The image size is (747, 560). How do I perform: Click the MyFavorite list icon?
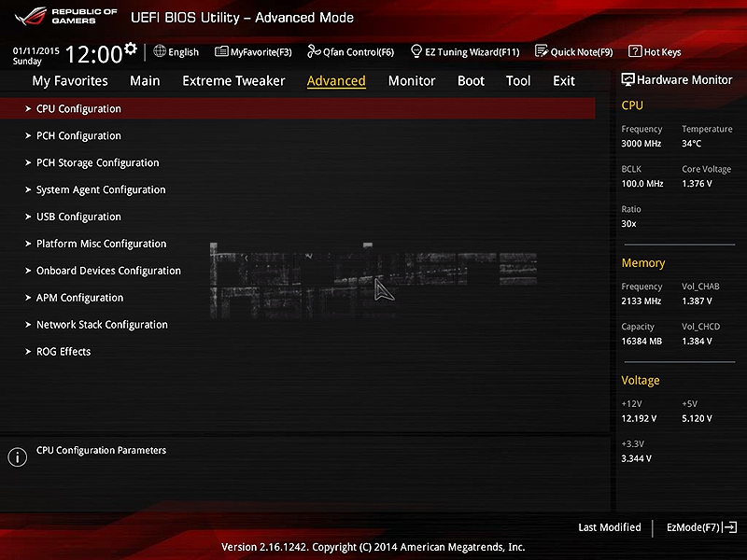(x=221, y=51)
